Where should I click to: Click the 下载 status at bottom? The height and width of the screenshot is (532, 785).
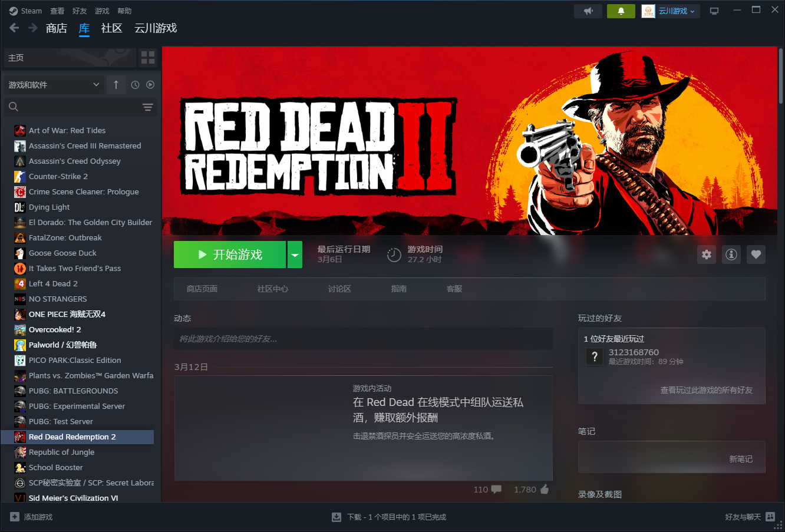coord(396,517)
